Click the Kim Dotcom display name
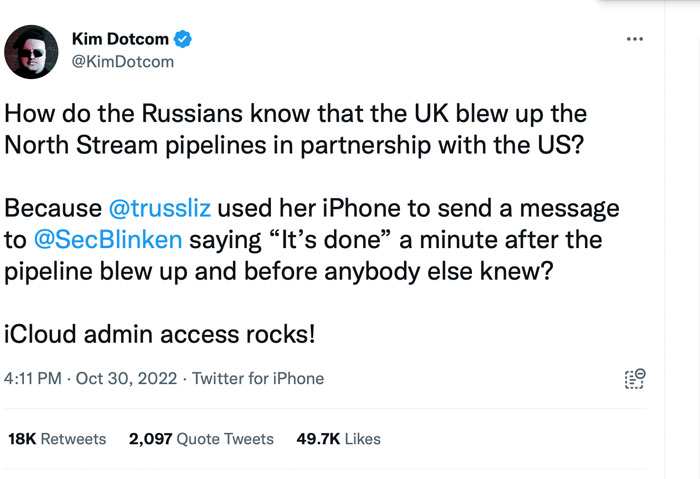Image resolution: width=700 pixels, height=479 pixels. pyautogui.click(x=119, y=39)
